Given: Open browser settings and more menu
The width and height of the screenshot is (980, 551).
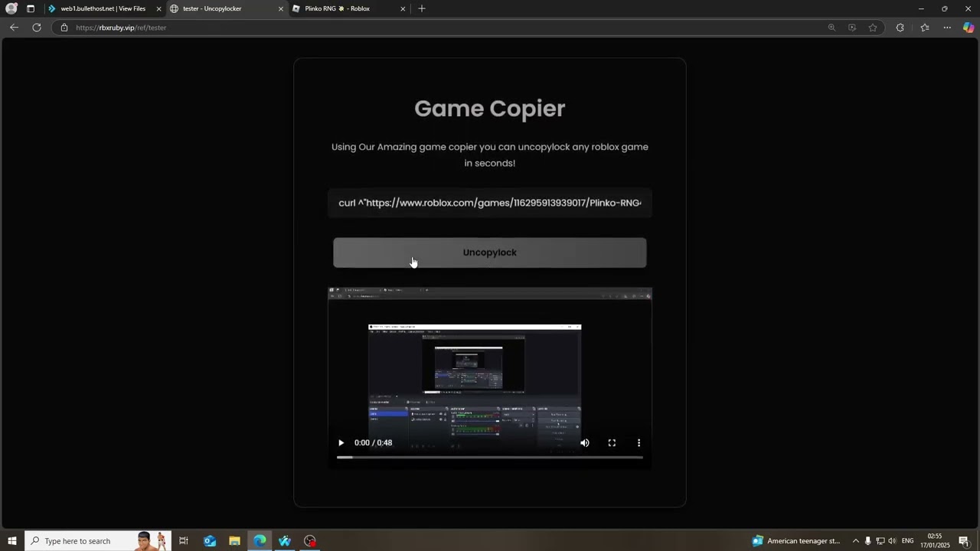Looking at the screenshot, I should pyautogui.click(x=947, y=28).
